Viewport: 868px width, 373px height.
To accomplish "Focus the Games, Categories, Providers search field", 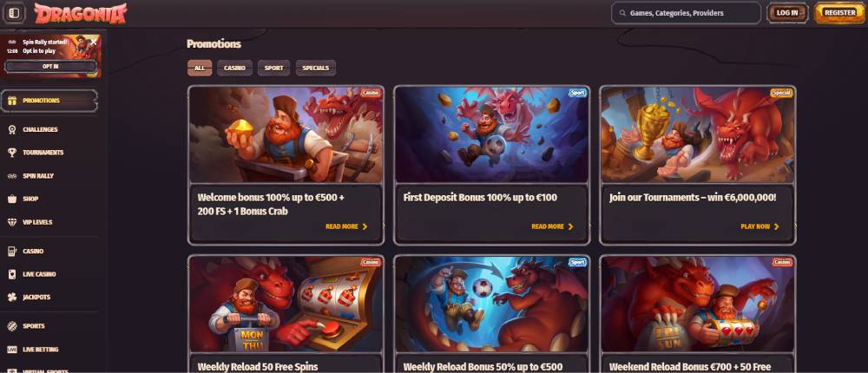I will [686, 13].
